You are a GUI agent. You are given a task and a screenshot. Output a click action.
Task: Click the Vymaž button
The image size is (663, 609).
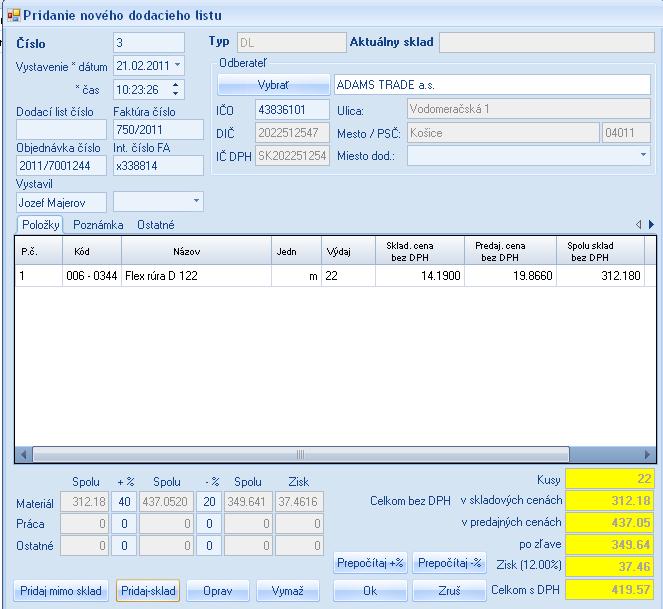[x=288, y=590]
